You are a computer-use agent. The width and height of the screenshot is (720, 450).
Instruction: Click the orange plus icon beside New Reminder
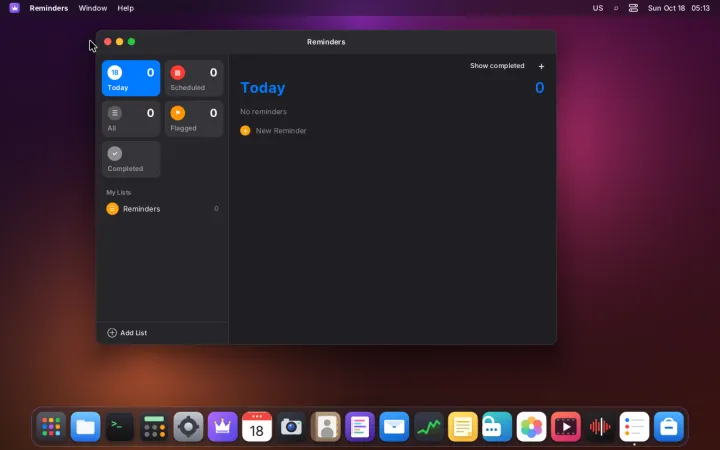245,130
